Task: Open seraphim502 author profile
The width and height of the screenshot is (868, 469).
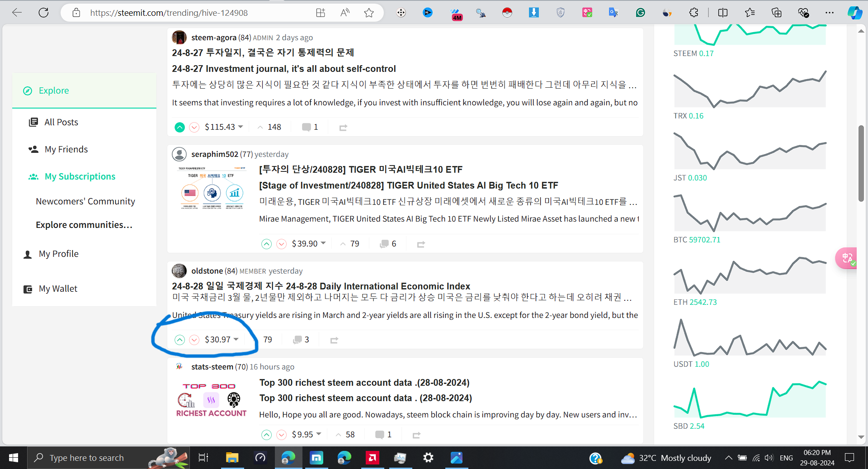Action: tap(215, 154)
